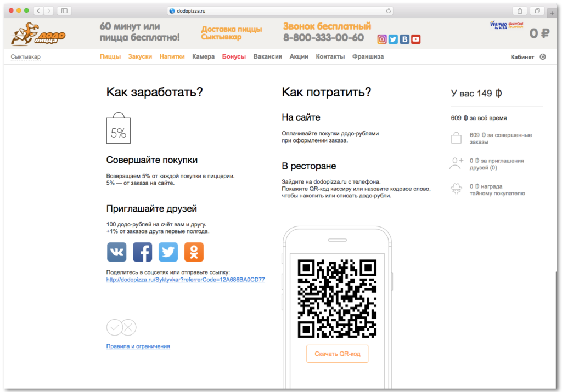562x392 pixels.
Task: Click the Приглашайте друзей heading
Action: [x=151, y=209]
